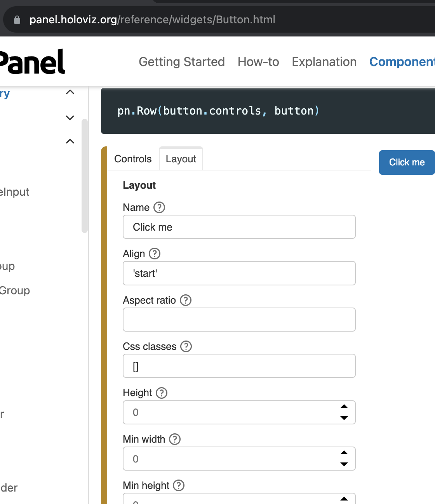Image resolution: width=435 pixels, height=504 pixels.
Task: Click the Css classes help icon
Action: pyautogui.click(x=186, y=346)
